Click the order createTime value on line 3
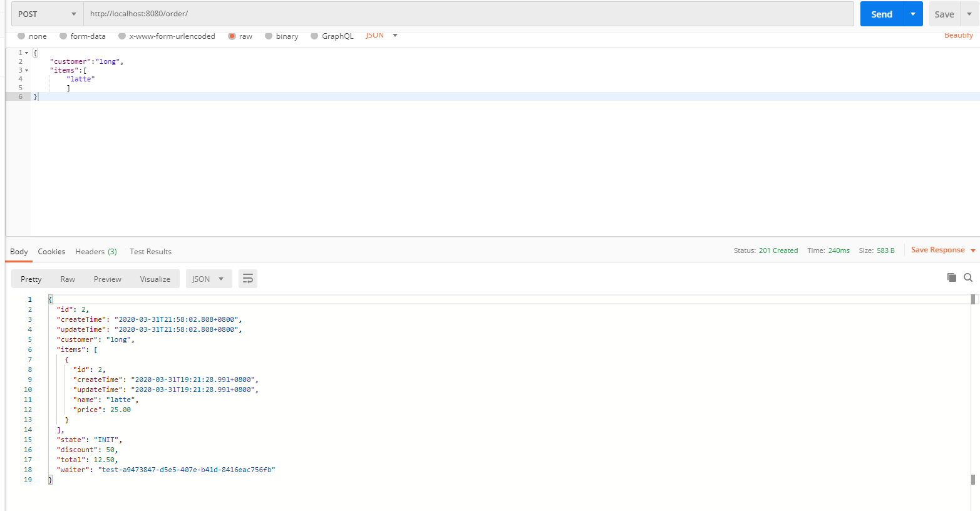The width and height of the screenshot is (980, 511). tap(176, 319)
